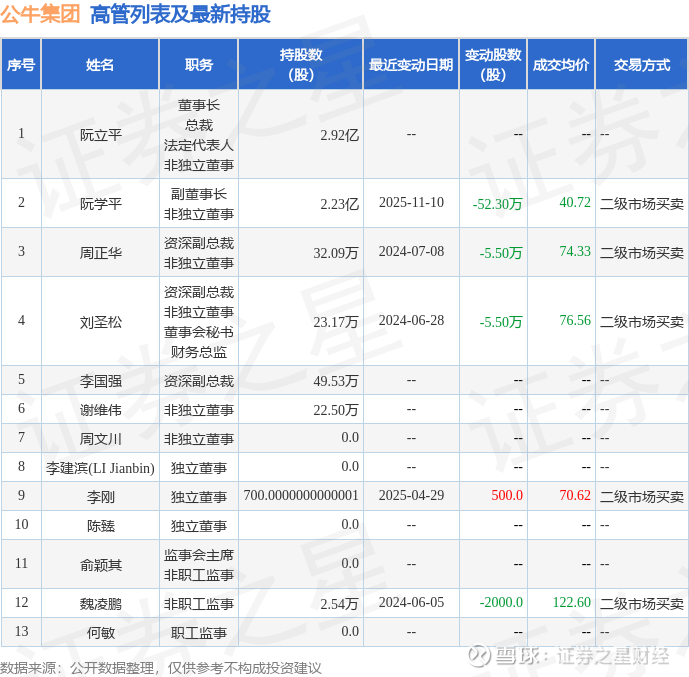Click 周正华's -5.50万 change value
Screen dimensions: 689x677
click(x=501, y=253)
